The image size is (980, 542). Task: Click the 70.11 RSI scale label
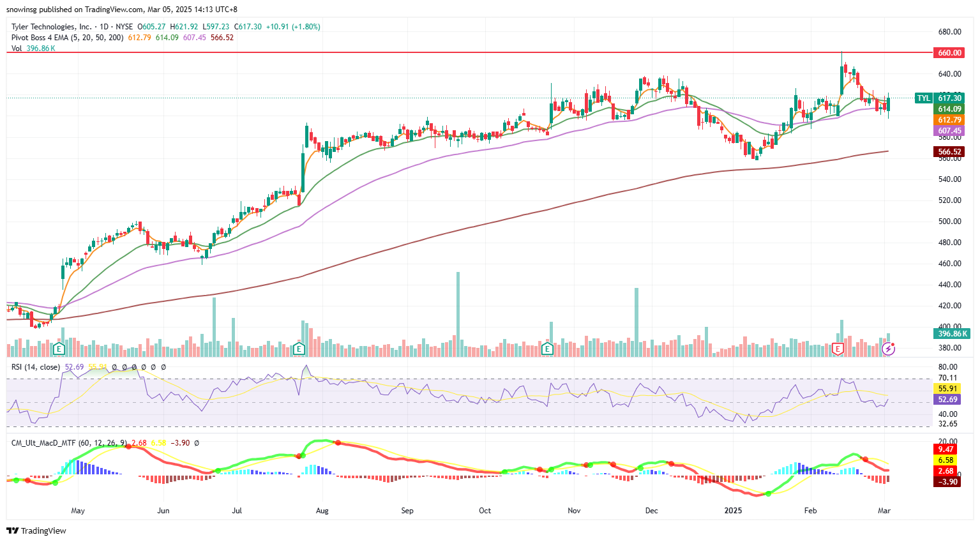947,378
